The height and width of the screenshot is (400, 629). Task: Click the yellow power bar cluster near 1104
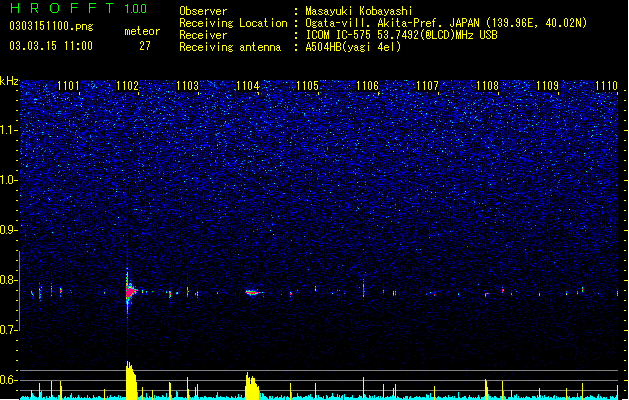pos(252,386)
